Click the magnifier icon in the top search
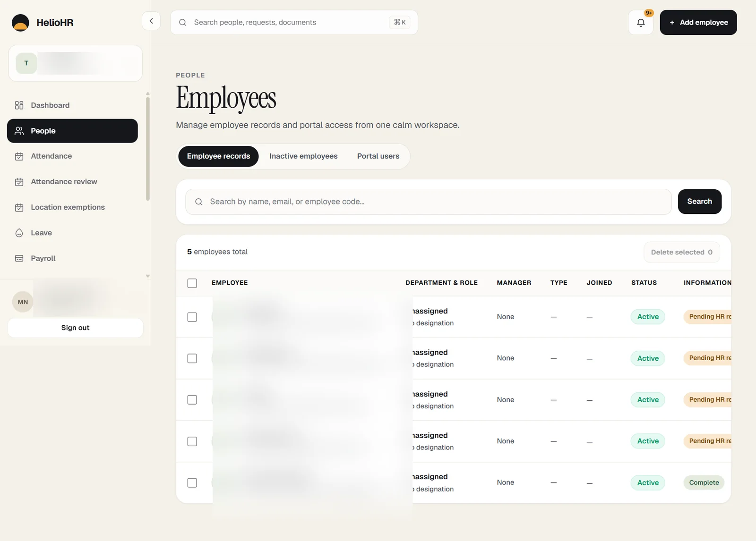The image size is (756, 541). (182, 23)
